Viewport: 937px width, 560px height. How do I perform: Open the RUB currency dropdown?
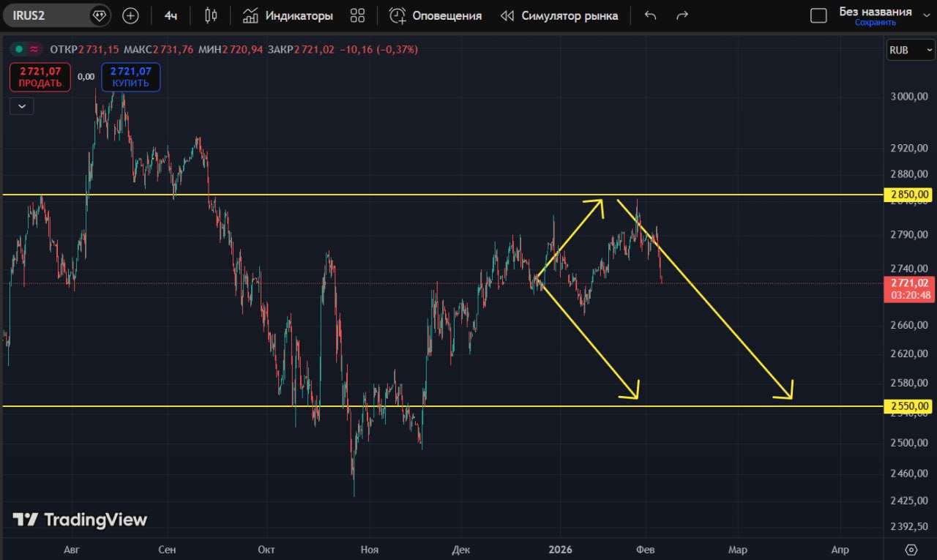tap(910, 50)
